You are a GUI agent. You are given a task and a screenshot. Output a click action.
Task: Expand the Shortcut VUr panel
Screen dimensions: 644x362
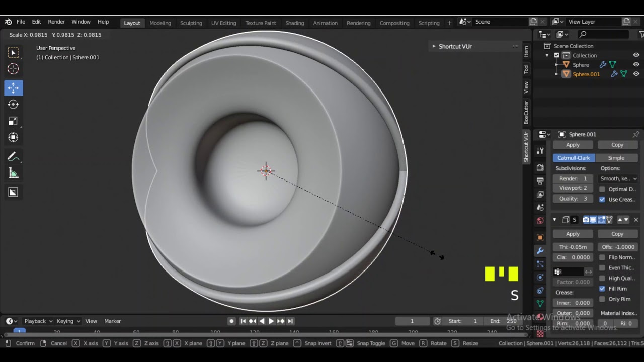[434, 46]
